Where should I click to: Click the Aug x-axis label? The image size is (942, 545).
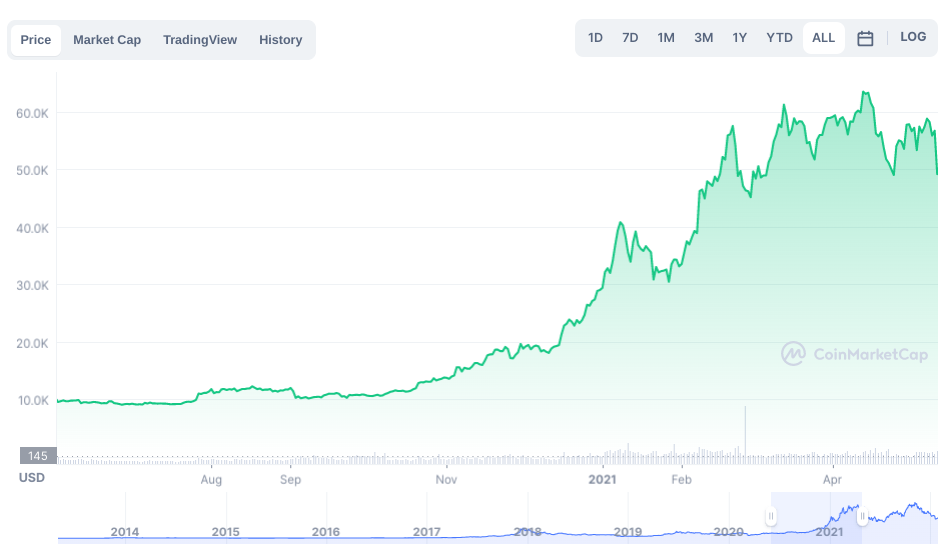coord(211,480)
